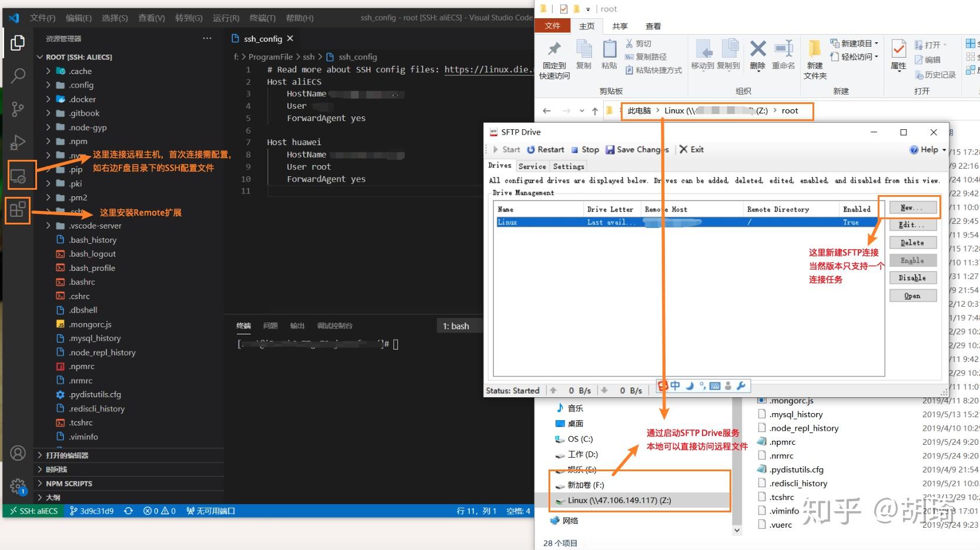Open errors and warnings status bar item

tap(159, 511)
